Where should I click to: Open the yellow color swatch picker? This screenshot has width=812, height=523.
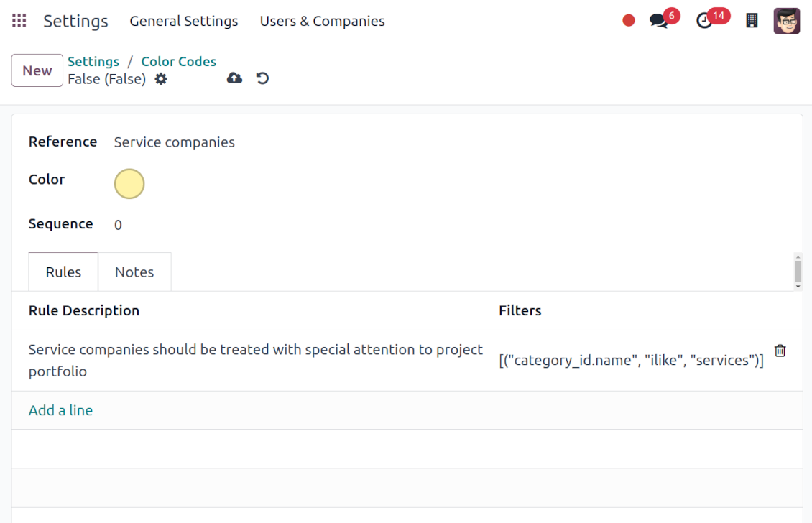[x=129, y=184]
